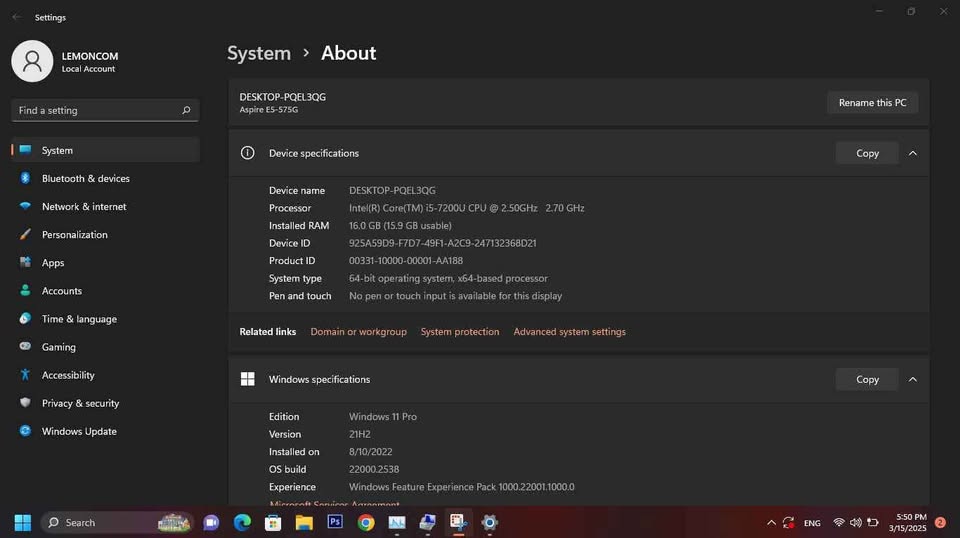Focus the Find a setting search box
Viewport: 960px width, 538px height.
coord(105,110)
